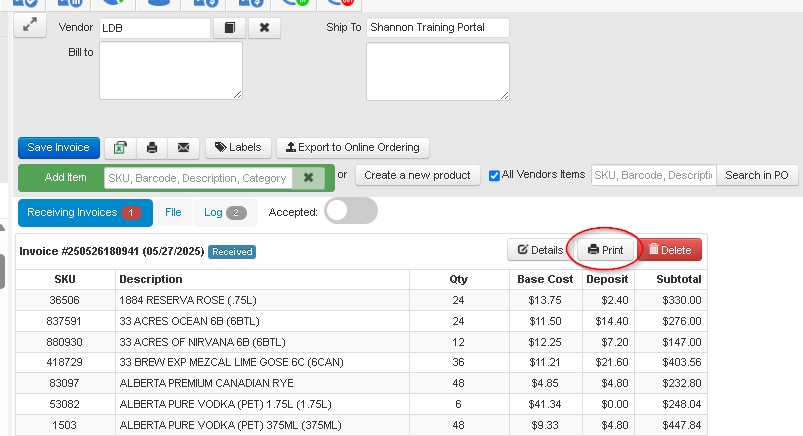Click the Subtotal column header
Image resolution: width=803 pixels, height=436 pixels.
point(671,279)
